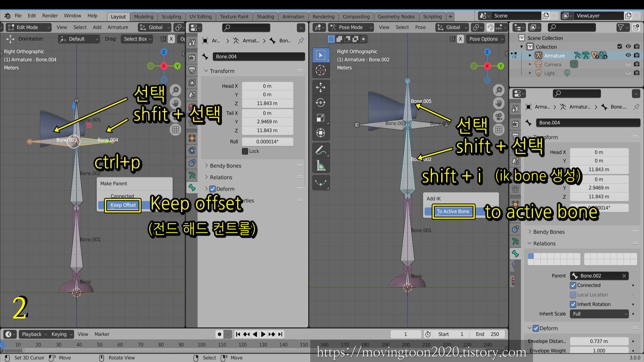Pick the Annotate pencil tool
The height and width of the screenshot is (362, 644).
(321, 150)
